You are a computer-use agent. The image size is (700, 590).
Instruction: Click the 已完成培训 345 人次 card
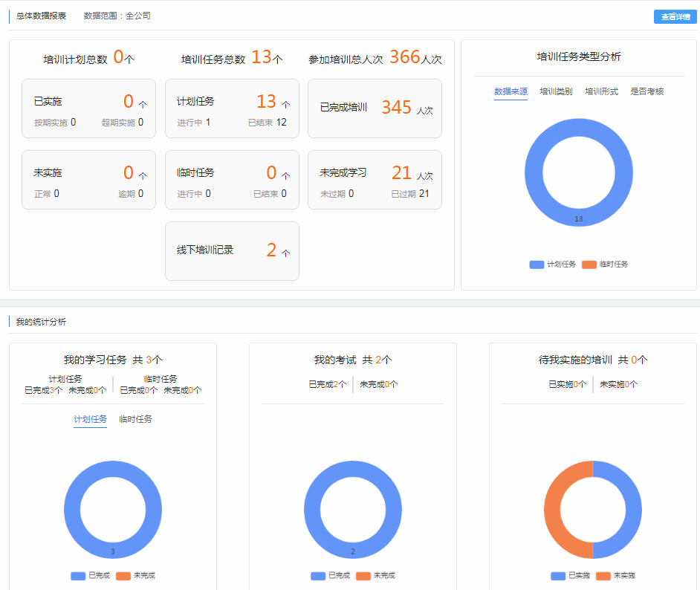(375, 108)
